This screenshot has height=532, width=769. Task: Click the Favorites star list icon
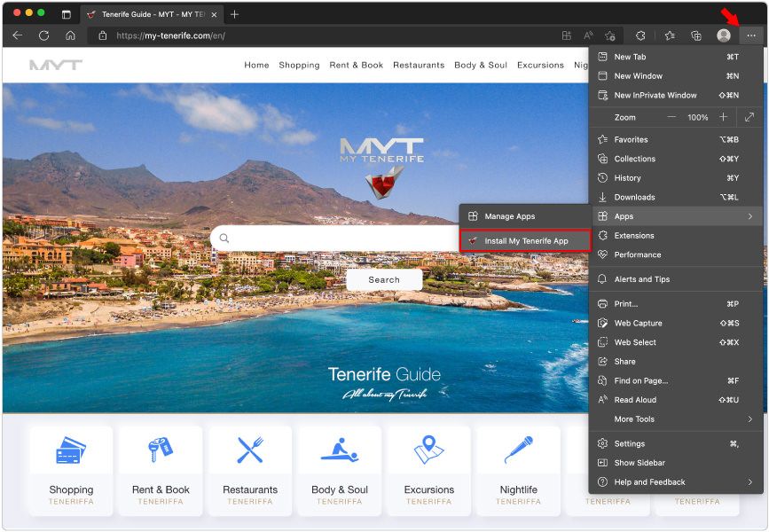pos(671,35)
